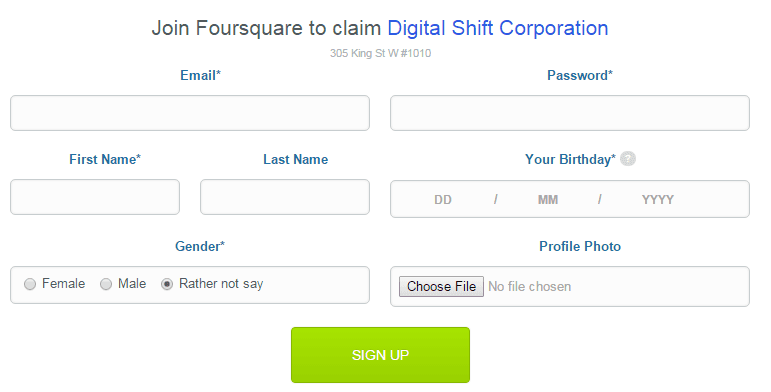Open the Digital Shift Corporation link
Screen dimensions: 771x392
tap(498, 28)
